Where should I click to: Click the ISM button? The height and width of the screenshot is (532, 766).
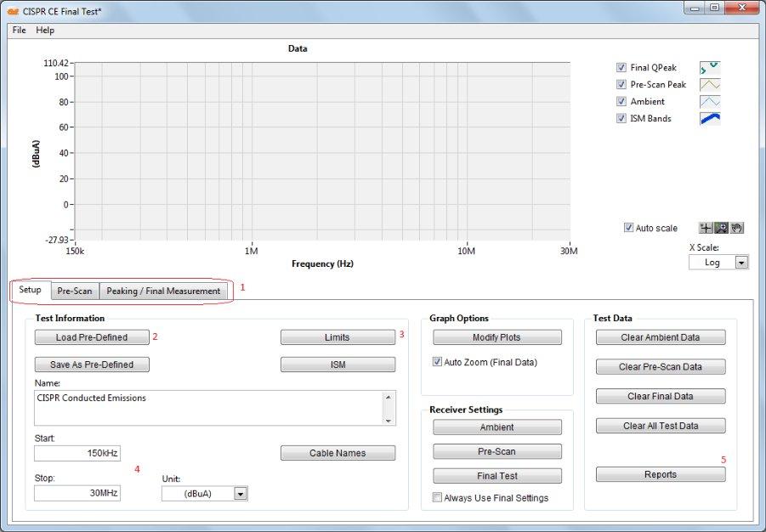[x=338, y=365]
